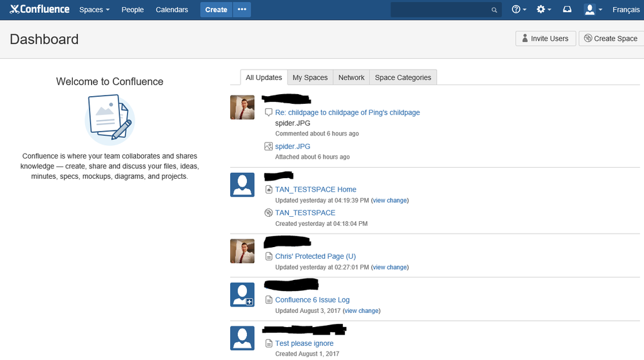Click the profile photo beside the Re: childpage comment
Screen dimensions: 644x360
242,107
